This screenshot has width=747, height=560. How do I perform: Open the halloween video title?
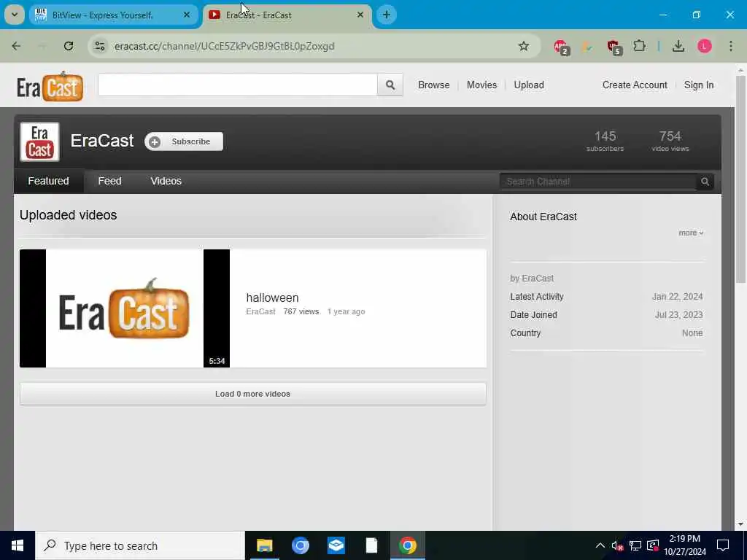click(273, 297)
